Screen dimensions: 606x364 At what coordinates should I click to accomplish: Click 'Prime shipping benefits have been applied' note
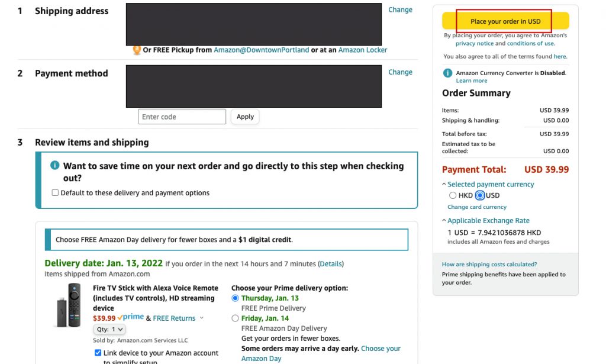(504, 278)
